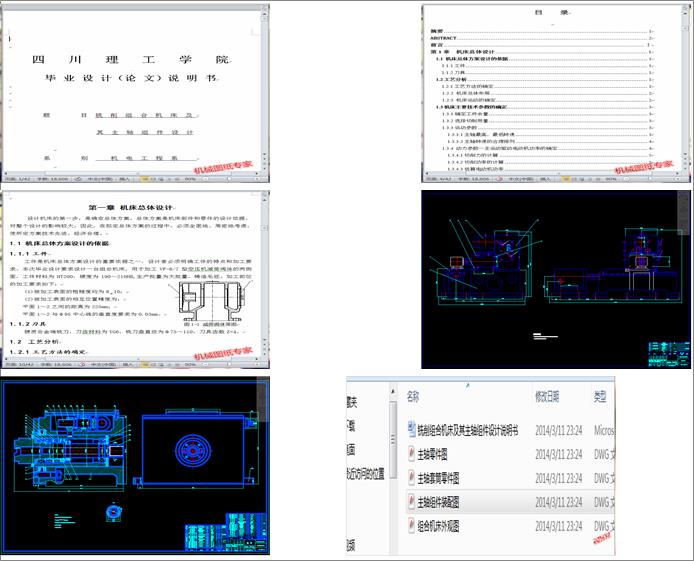Image resolution: width=694 pixels, height=561 pixels.
Task: Click the horizontal scrollbar in cover page Word window
Action: pyautogui.click(x=133, y=173)
